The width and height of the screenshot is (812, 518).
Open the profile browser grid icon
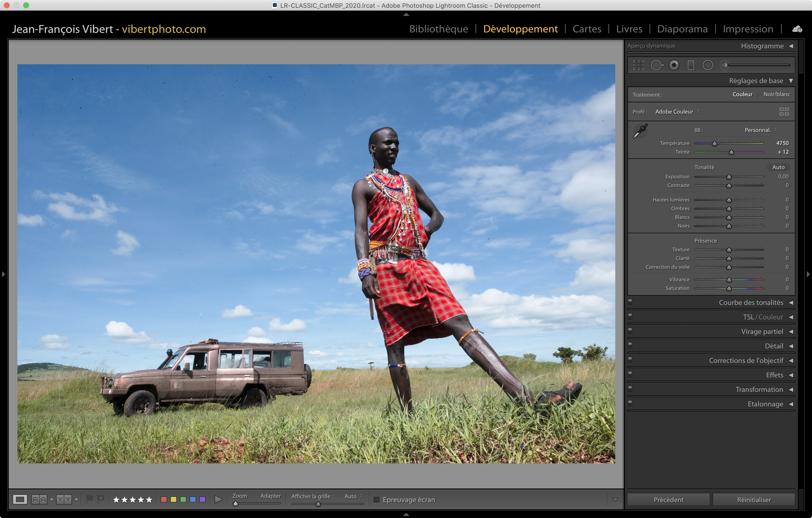pyautogui.click(x=784, y=112)
